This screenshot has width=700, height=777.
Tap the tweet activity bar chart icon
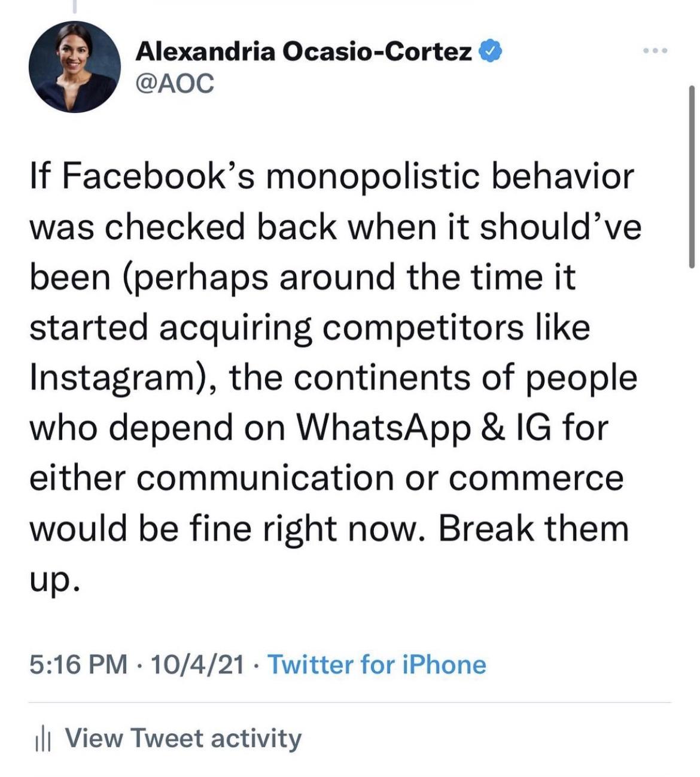[x=41, y=739]
